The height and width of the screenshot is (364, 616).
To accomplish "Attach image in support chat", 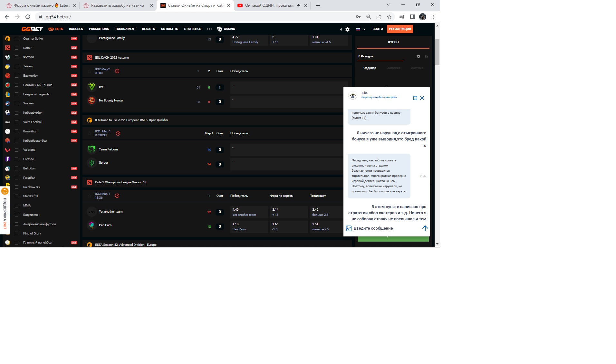I will 349,228.
